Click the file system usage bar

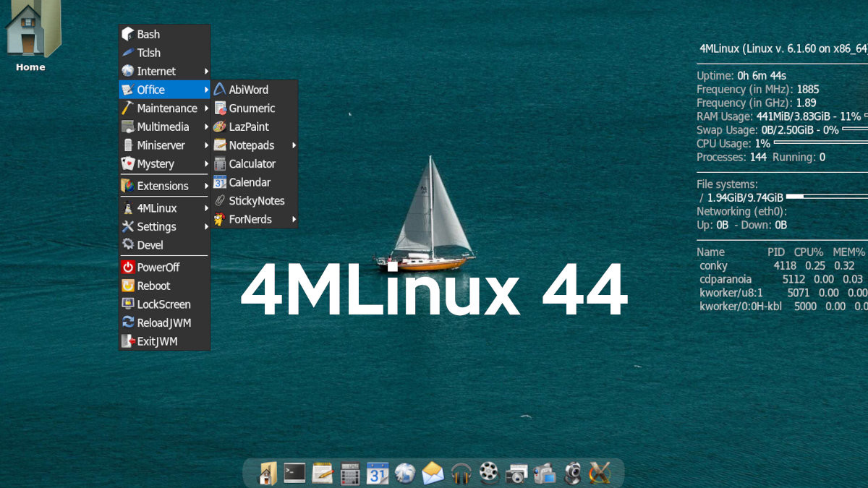[827, 197]
